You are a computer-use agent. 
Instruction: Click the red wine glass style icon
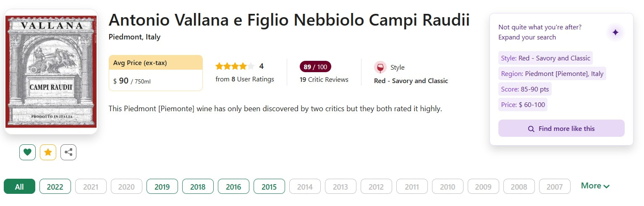pos(380,68)
